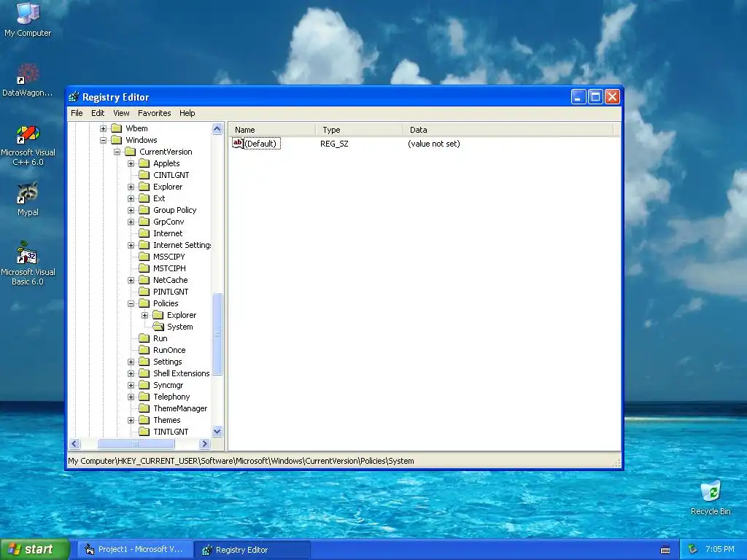The image size is (747, 560).
Task: Expand the Shell Extensions key
Action: pyautogui.click(x=131, y=373)
